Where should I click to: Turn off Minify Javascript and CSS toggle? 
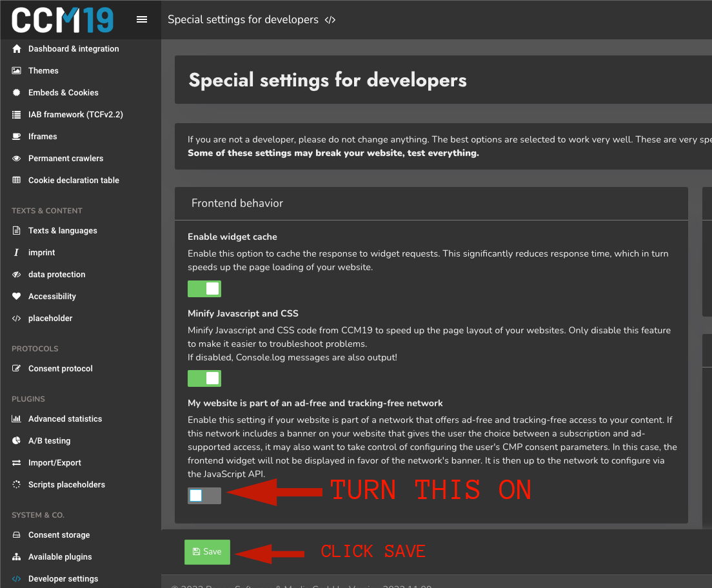coord(204,378)
